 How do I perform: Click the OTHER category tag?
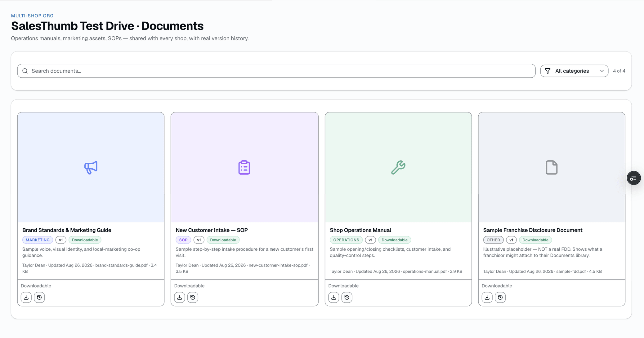(x=493, y=240)
